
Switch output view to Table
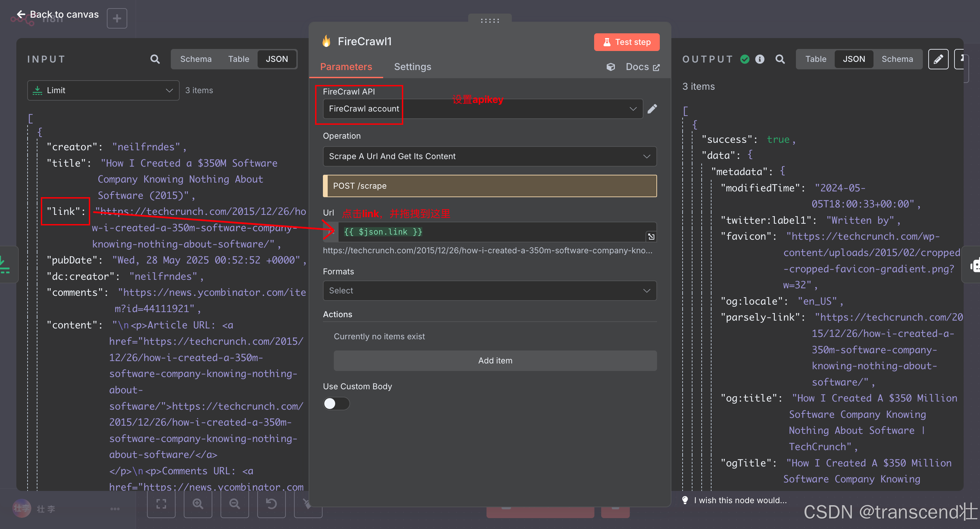point(816,59)
